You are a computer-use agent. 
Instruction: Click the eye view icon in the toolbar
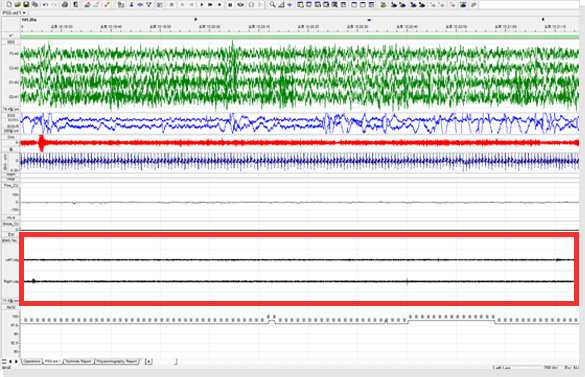tap(241, 4)
